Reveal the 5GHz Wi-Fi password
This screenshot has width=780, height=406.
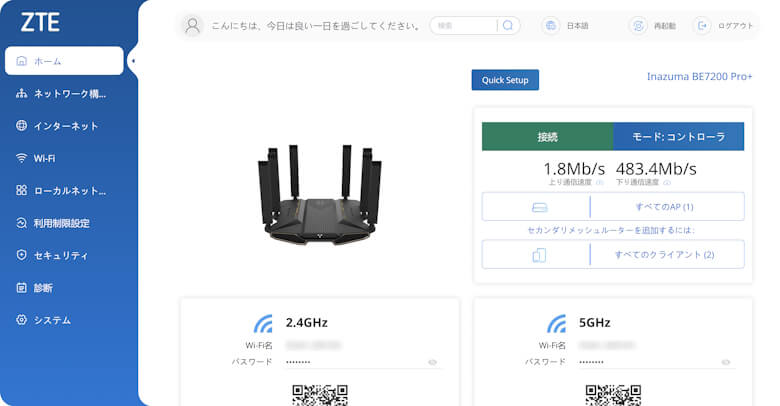tap(726, 362)
